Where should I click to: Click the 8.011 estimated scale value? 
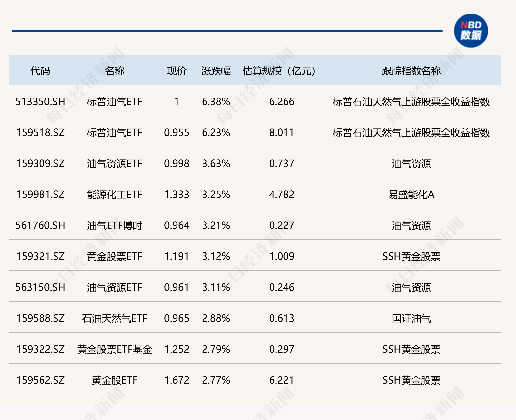tap(281, 133)
